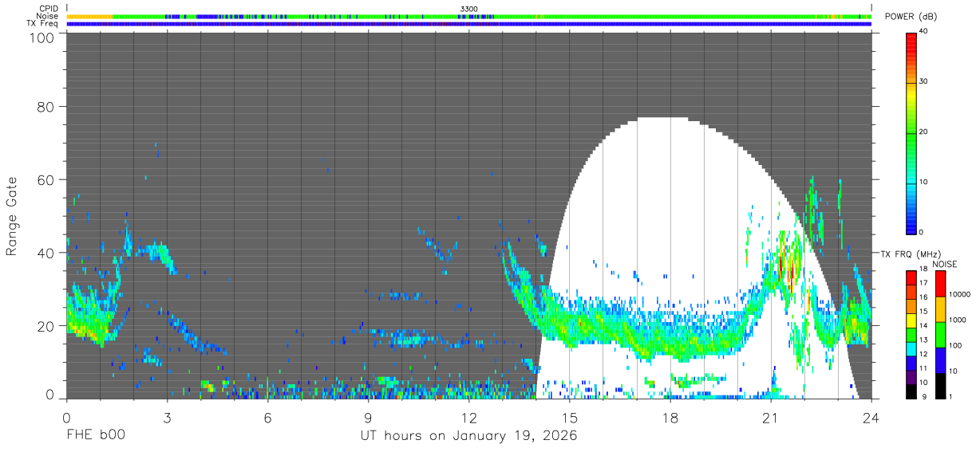Select the 10 label on power colorbar
The width and height of the screenshot is (980, 452).
pyautogui.click(x=923, y=182)
